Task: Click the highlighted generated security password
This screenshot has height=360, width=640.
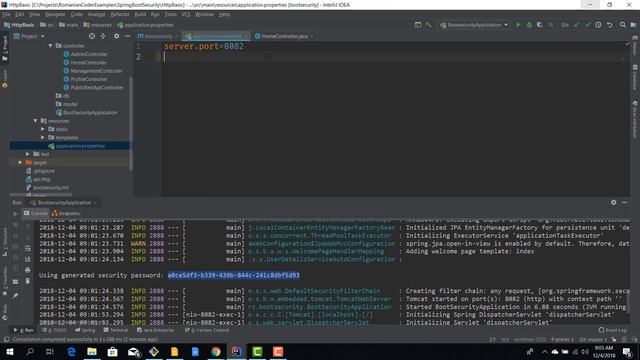Action: tap(233, 275)
